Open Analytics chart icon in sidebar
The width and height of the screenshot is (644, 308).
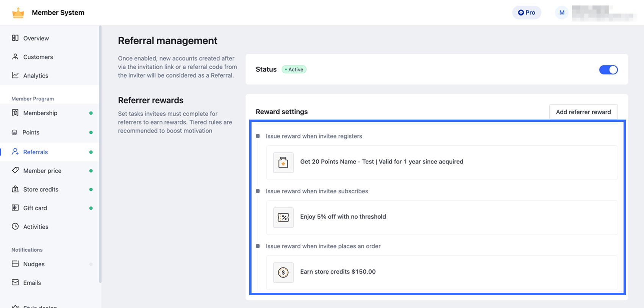pyautogui.click(x=15, y=75)
